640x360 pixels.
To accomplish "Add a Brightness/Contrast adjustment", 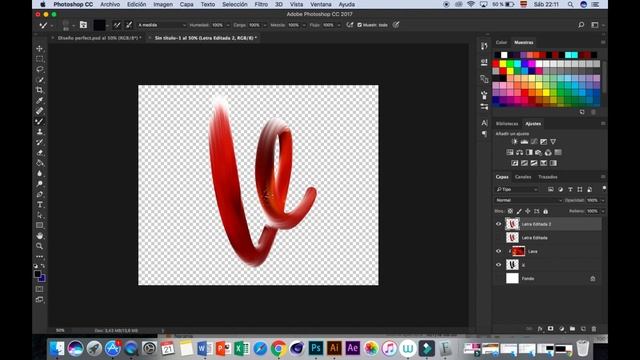I will pos(514,142).
